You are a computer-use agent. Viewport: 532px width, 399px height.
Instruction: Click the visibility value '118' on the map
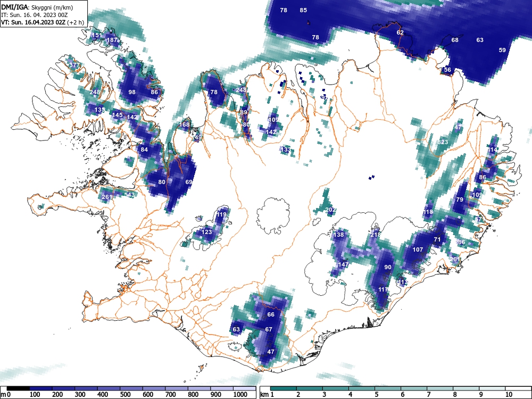428,212
